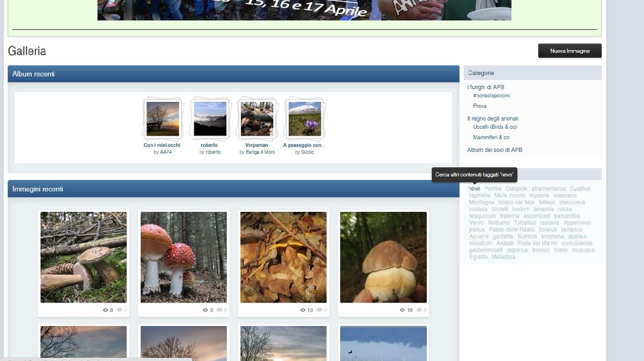This screenshot has height=361, width=644.
Task: Open the photo of mushroom among dry leaves
Action: [283, 257]
